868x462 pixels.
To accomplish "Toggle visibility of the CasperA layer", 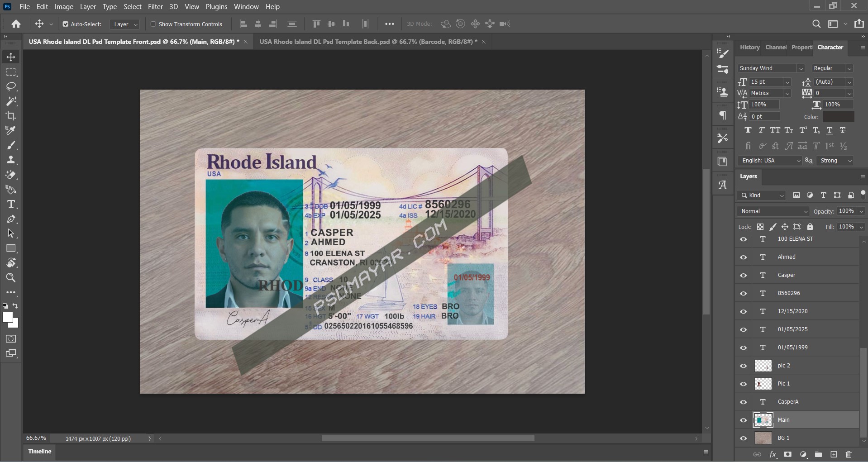I will point(744,402).
